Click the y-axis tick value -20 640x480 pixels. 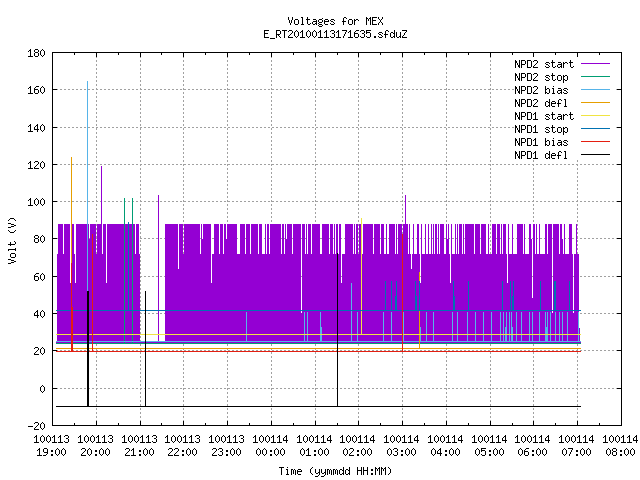[x=36, y=425]
